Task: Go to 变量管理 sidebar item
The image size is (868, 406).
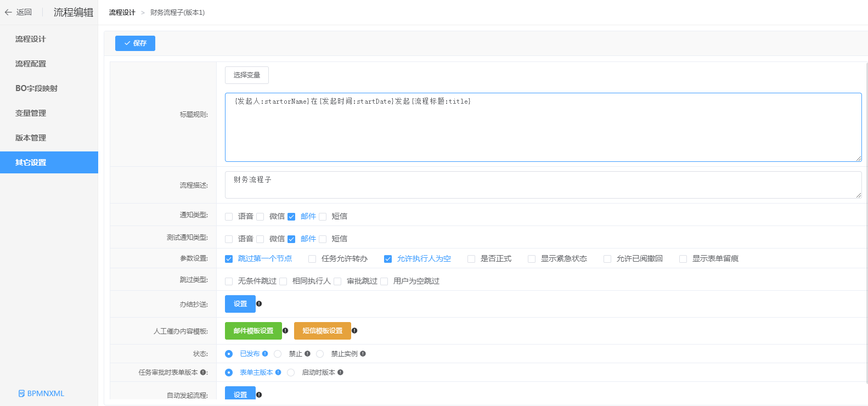Action: pos(31,113)
